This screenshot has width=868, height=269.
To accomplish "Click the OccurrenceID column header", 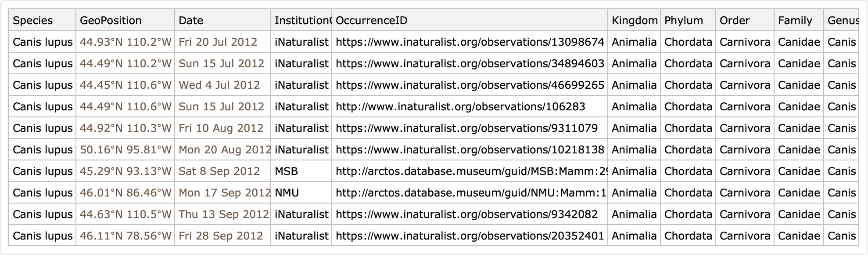I will (371, 21).
